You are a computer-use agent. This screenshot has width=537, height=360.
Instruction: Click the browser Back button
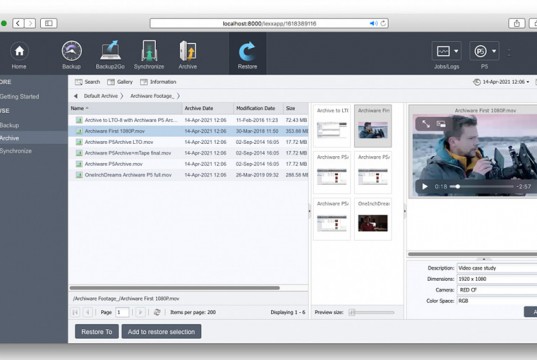tap(18, 23)
